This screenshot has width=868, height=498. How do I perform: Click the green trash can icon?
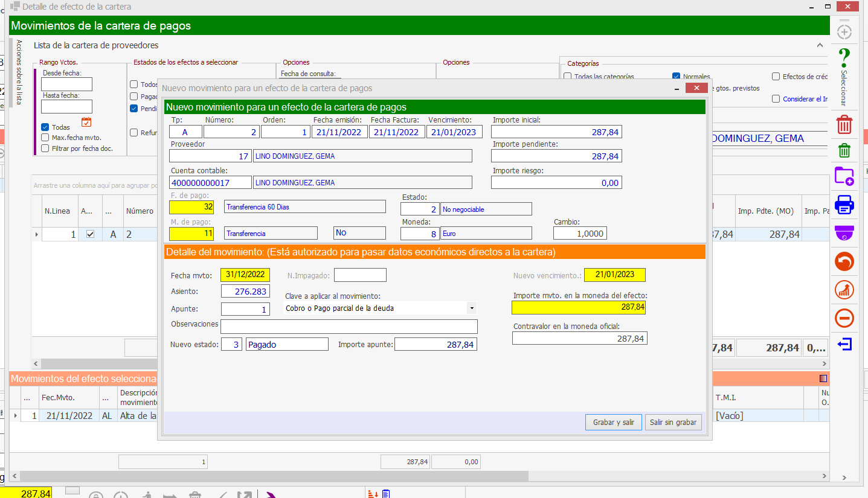click(844, 150)
